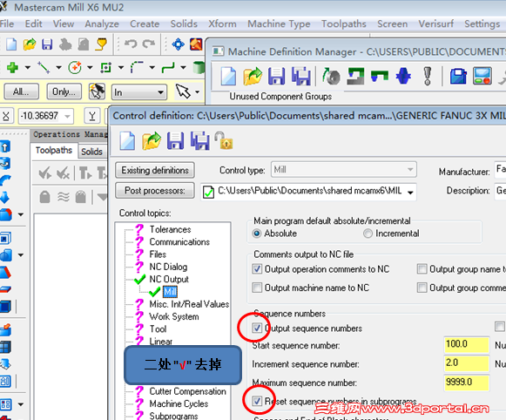
Task: Open the Post processors path dropdown
Action: click(x=410, y=193)
